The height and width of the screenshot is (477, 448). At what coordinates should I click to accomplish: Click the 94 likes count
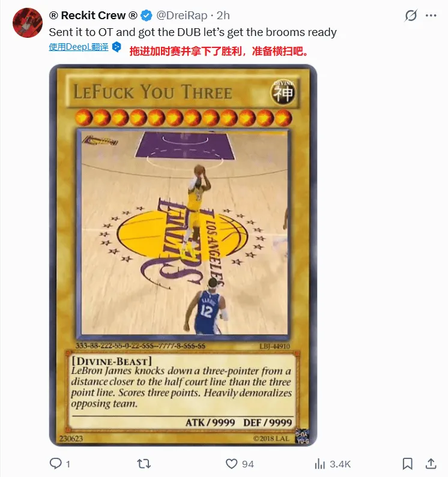[x=248, y=464]
